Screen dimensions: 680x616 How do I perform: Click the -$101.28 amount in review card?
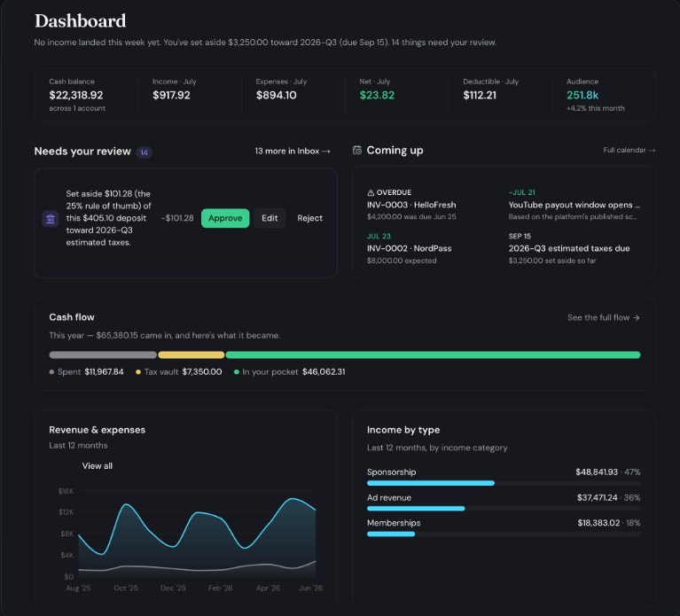177,218
